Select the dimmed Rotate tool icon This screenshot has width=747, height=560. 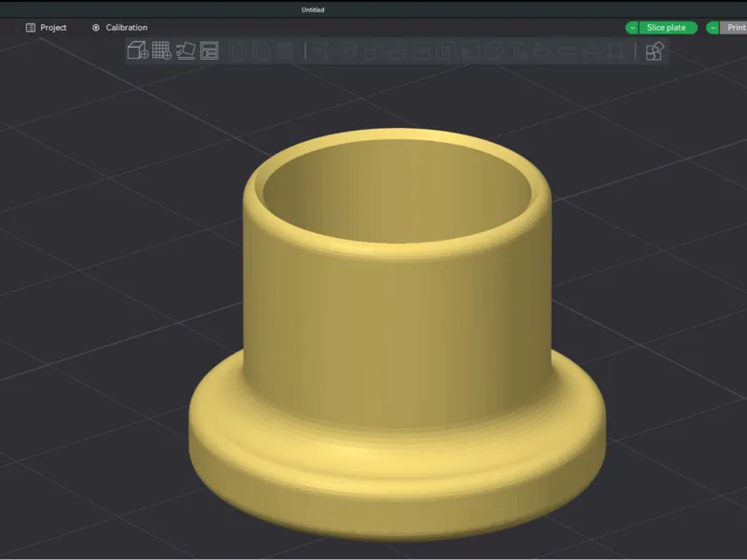[348, 50]
